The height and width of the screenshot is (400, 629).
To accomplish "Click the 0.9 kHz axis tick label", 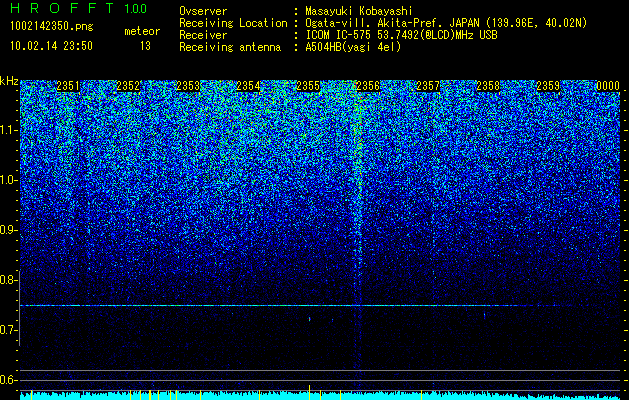I will (8, 230).
